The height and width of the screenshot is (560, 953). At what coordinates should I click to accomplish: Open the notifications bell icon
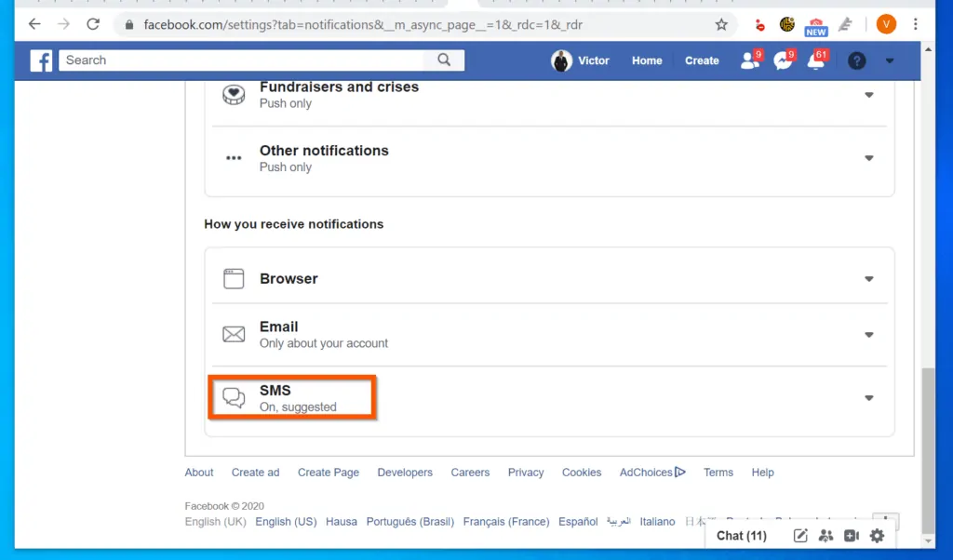point(815,60)
